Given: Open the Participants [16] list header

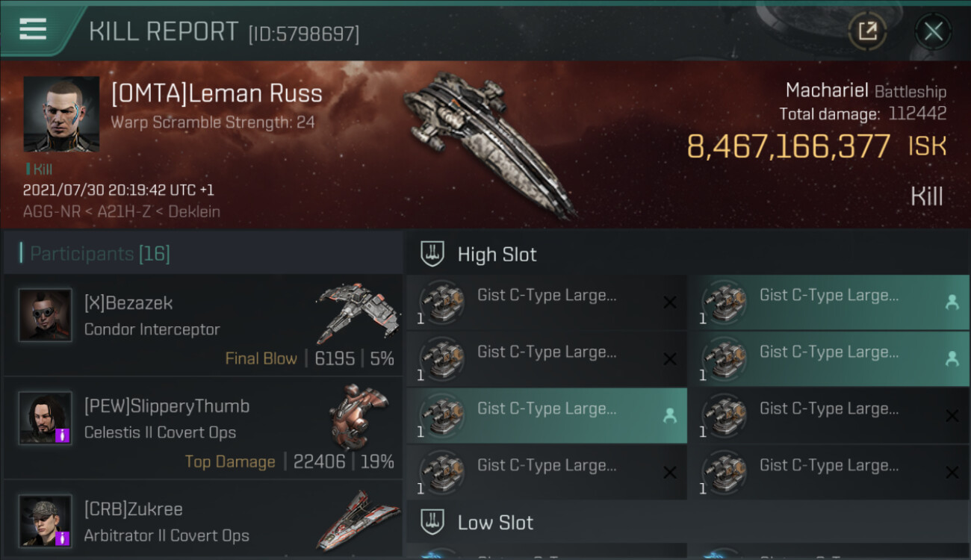Looking at the screenshot, I should (100, 254).
